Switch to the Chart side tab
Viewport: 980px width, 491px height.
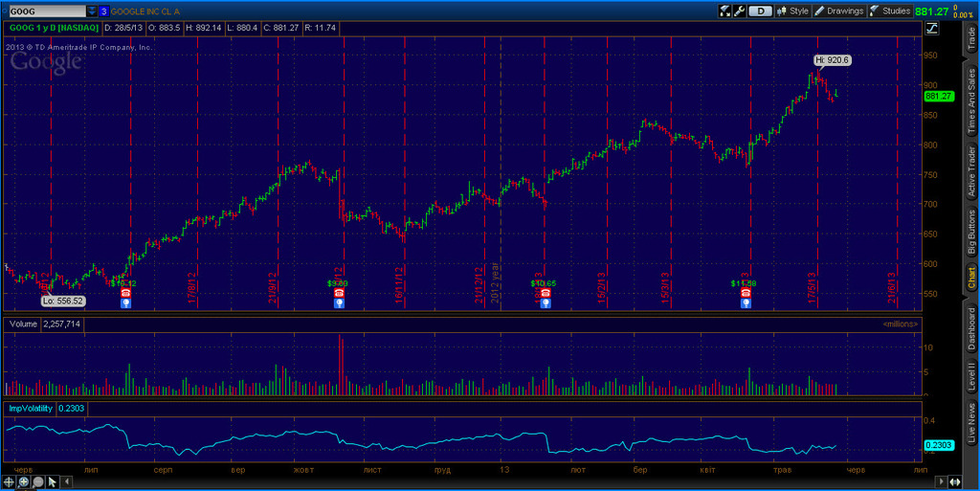click(x=972, y=277)
